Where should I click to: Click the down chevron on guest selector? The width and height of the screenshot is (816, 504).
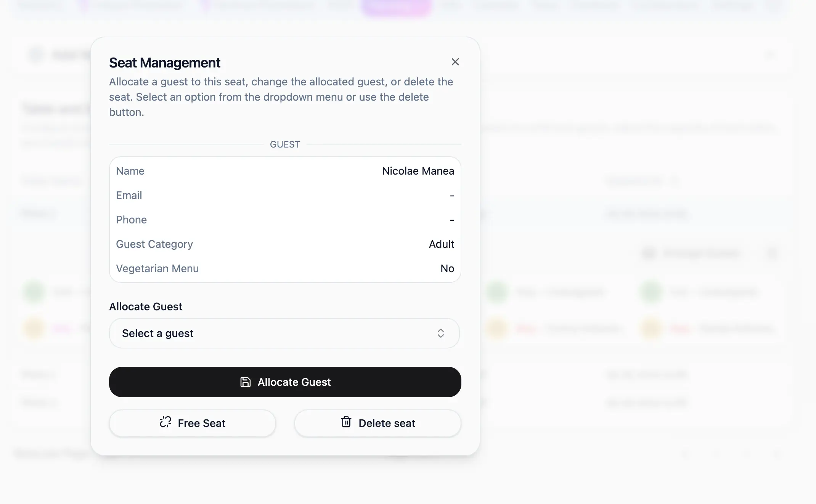point(441,333)
